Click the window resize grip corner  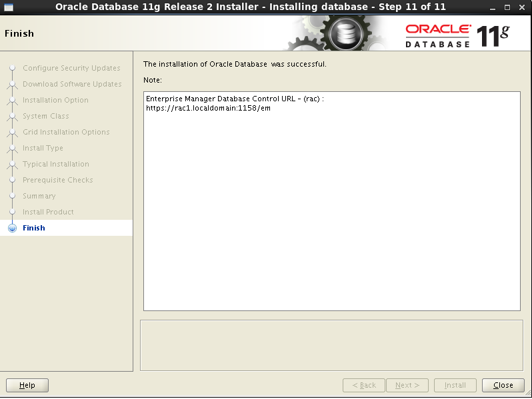(528, 394)
